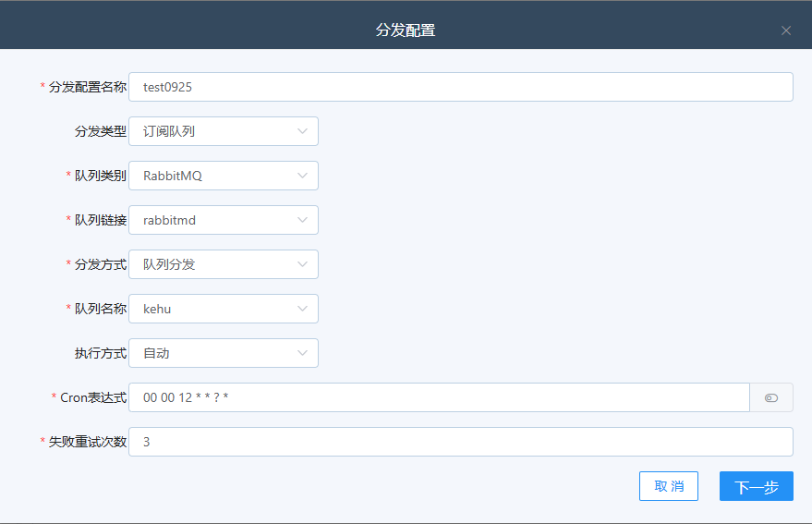The image size is (812, 524).
Task: Open the 队列名称 dropdown showing kehu
Action: (x=224, y=309)
